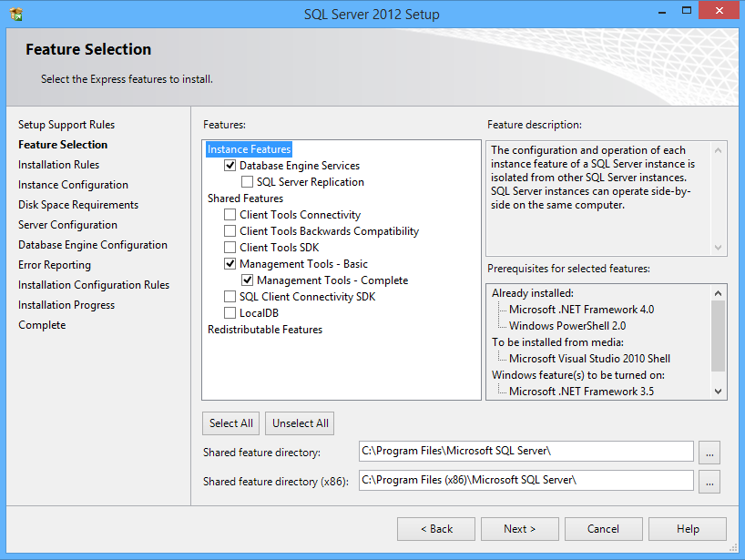Click the prerequisites list scrollbar thumb
This screenshot has height=560, width=745.
click(718, 336)
